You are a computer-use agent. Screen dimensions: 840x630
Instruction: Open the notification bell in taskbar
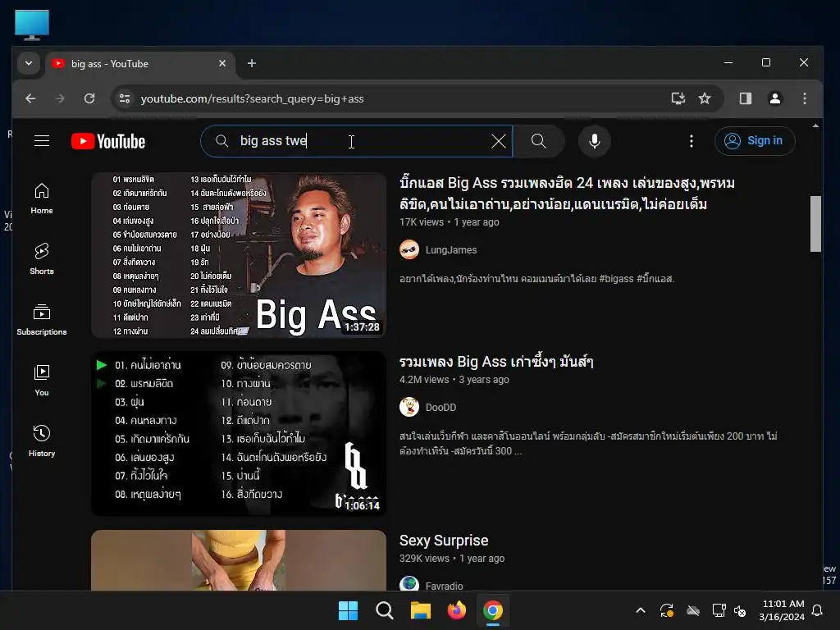[818, 610]
